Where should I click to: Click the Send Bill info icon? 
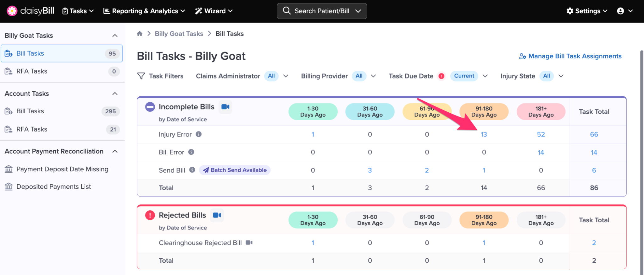tap(192, 170)
